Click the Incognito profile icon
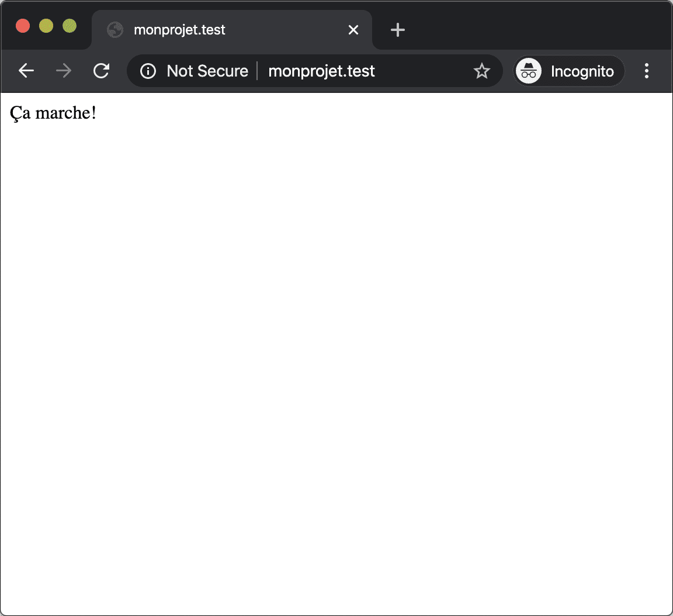 coord(529,71)
